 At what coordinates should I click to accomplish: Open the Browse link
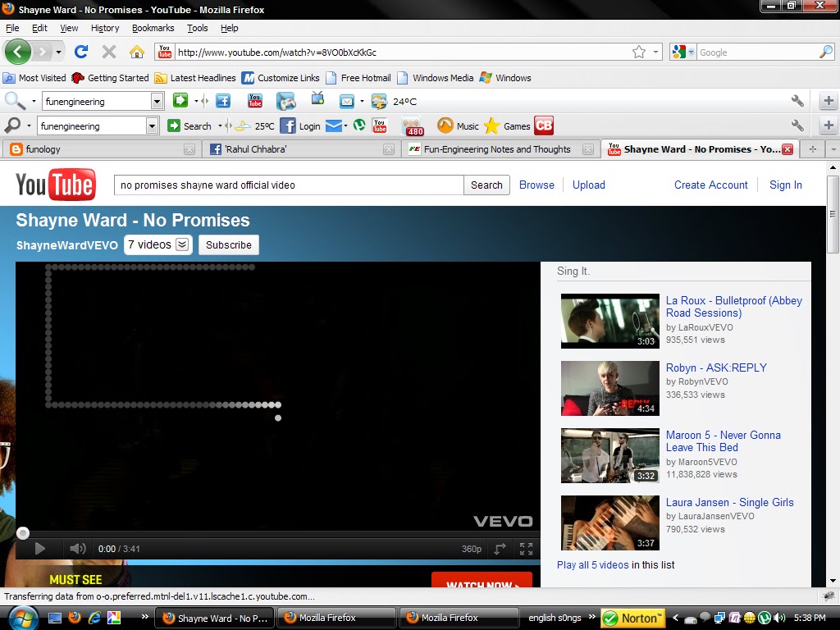(x=536, y=185)
